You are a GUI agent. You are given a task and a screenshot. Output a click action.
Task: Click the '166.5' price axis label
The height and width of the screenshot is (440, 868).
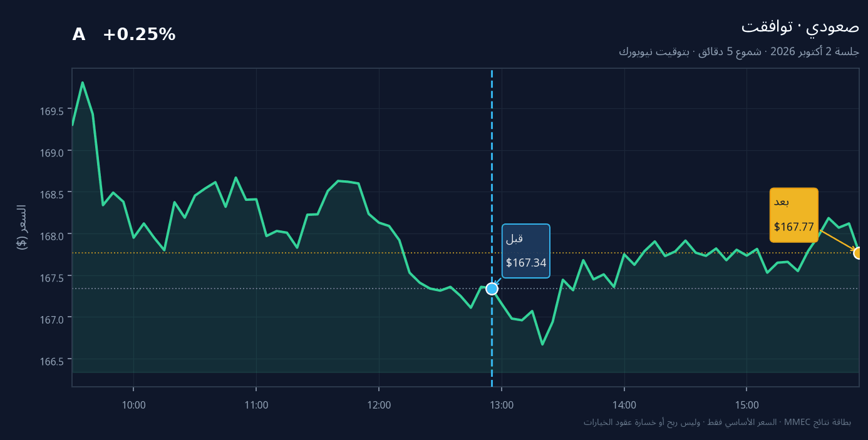tap(52, 361)
